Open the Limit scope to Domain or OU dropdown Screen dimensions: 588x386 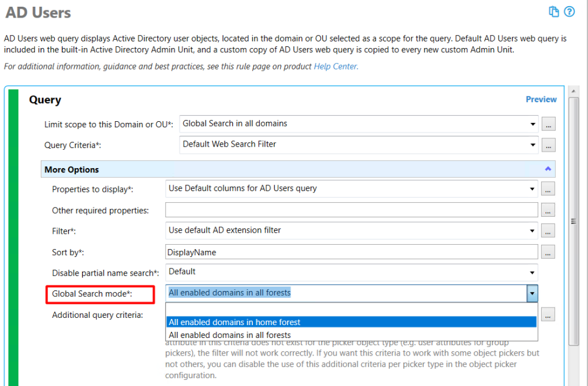359,124
